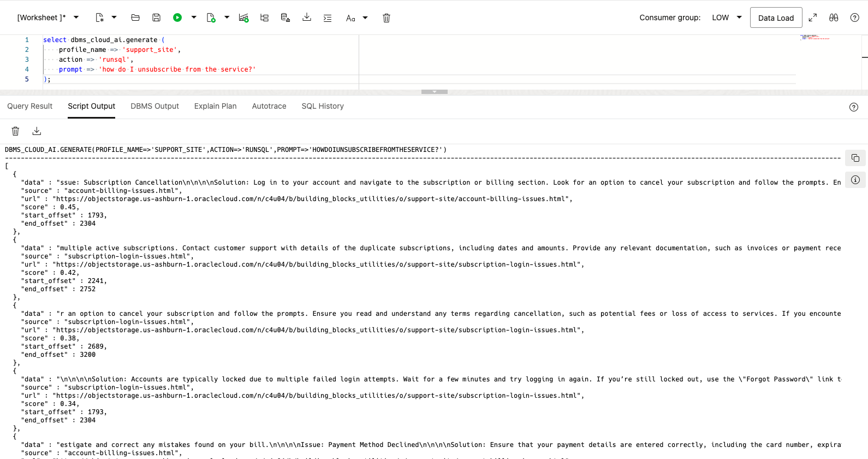Open the DBMS Output tab
The width and height of the screenshot is (868, 459).
point(154,106)
